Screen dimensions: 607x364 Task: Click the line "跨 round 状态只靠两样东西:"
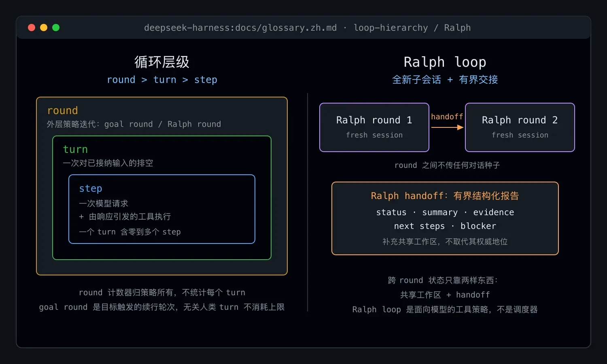(x=443, y=280)
